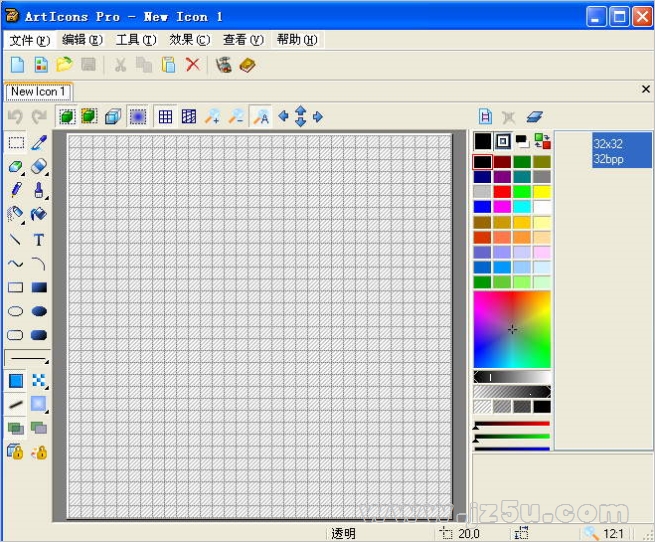Select the filled ellipse tool
The height and width of the screenshot is (542, 655).
click(x=39, y=311)
